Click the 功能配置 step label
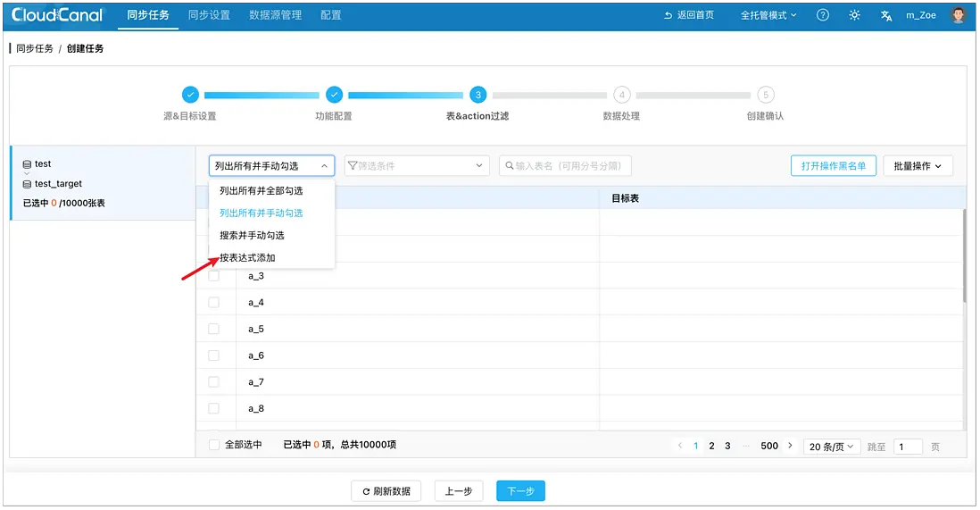 tap(334, 116)
